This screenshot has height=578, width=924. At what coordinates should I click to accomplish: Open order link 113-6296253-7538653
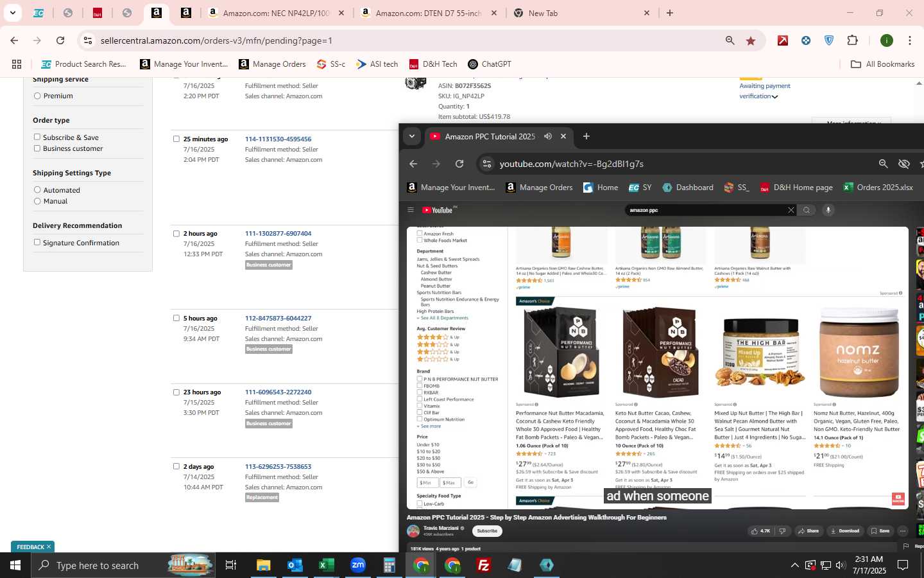(x=278, y=466)
